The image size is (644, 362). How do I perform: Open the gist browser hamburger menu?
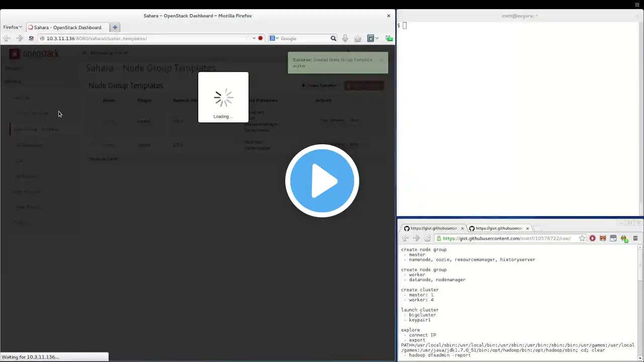click(x=635, y=238)
